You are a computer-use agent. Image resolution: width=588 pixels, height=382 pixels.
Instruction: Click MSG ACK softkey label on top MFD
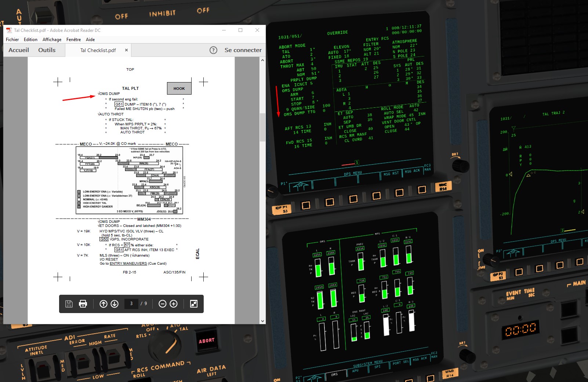click(x=412, y=171)
